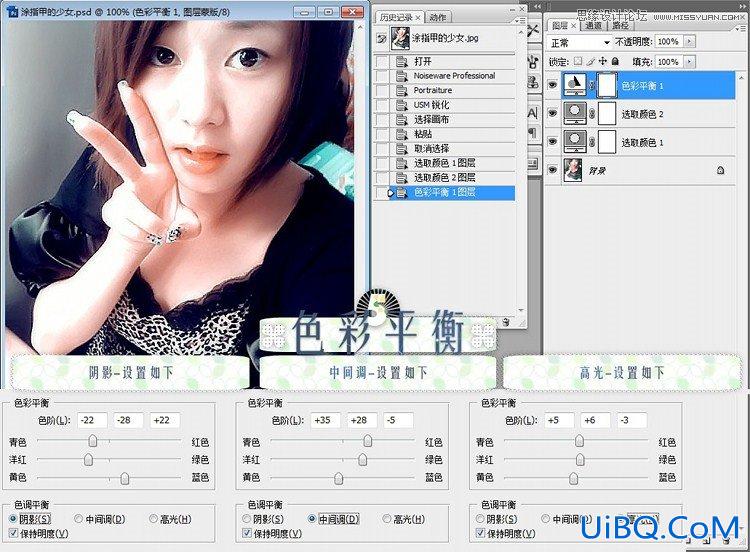The width and height of the screenshot is (750, 552).
Task: Click the snapshot thumbnail 涂指甲的少女.jpg
Action: pyautogui.click(x=400, y=38)
